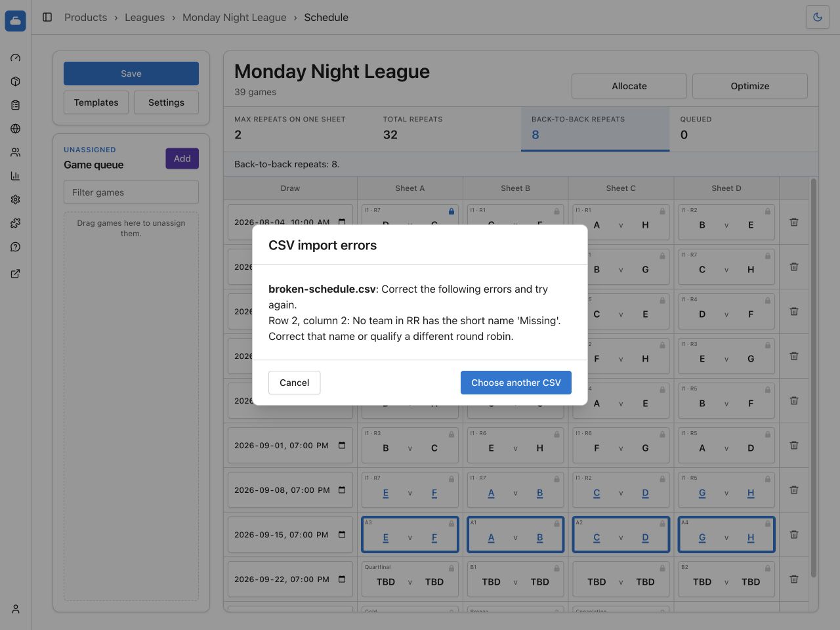The height and width of the screenshot is (630, 840).
Task: Toggle lock on Sheet B game E v H
Action: (x=556, y=434)
